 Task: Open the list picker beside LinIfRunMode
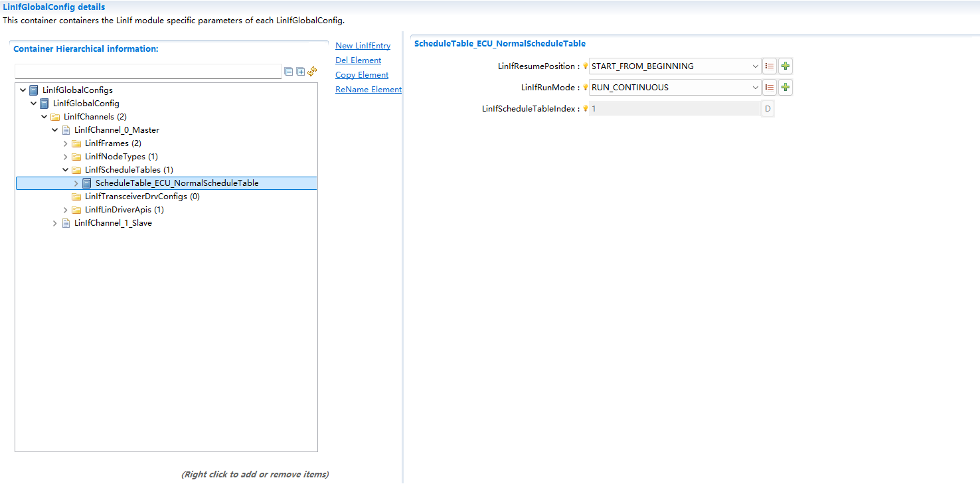[x=770, y=87]
